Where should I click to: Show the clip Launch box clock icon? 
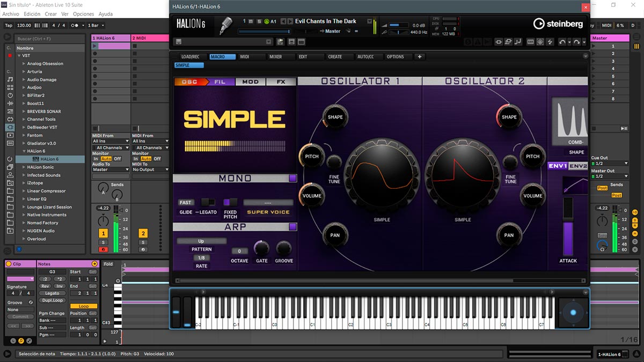[13, 341]
